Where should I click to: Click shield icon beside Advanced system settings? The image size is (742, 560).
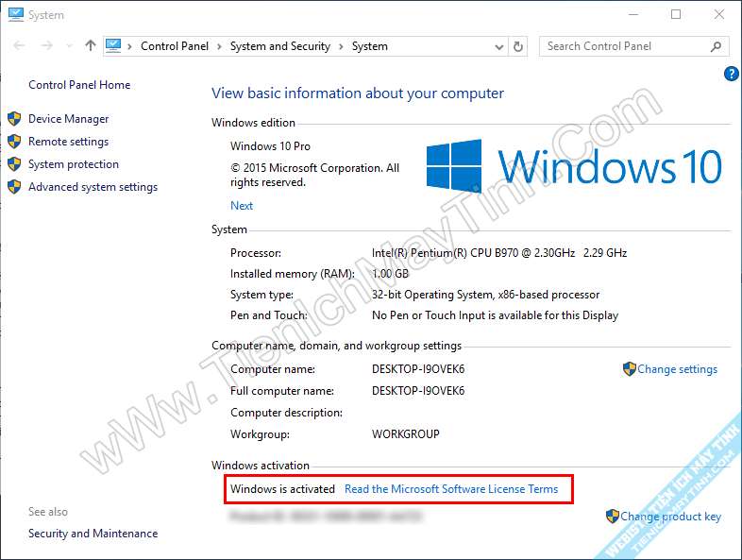click(14, 186)
